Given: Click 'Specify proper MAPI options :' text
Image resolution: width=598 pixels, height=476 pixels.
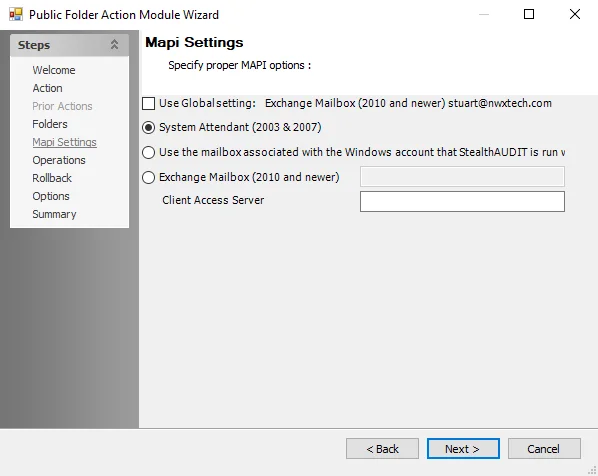Looking at the screenshot, I should pyautogui.click(x=240, y=65).
